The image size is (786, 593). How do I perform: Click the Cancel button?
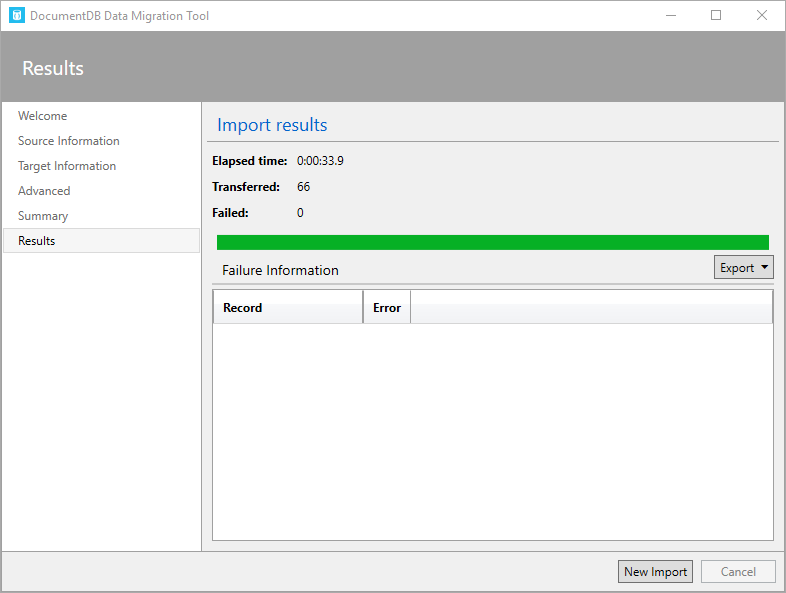pos(738,571)
